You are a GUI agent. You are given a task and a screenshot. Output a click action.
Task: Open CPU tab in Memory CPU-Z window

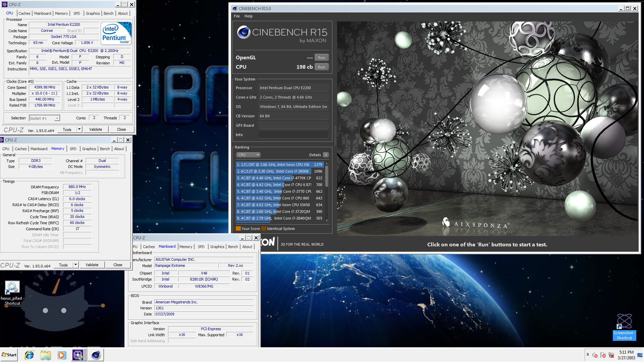pos(6,149)
